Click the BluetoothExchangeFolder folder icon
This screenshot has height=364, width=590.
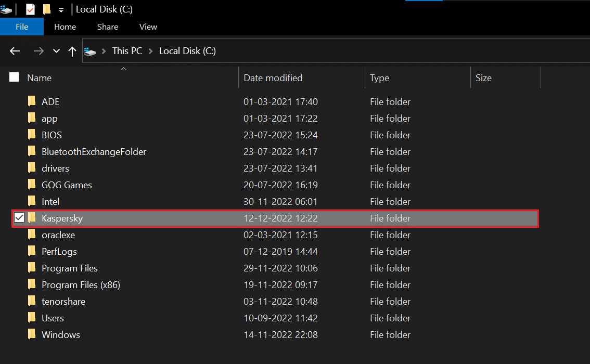[32, 151]
